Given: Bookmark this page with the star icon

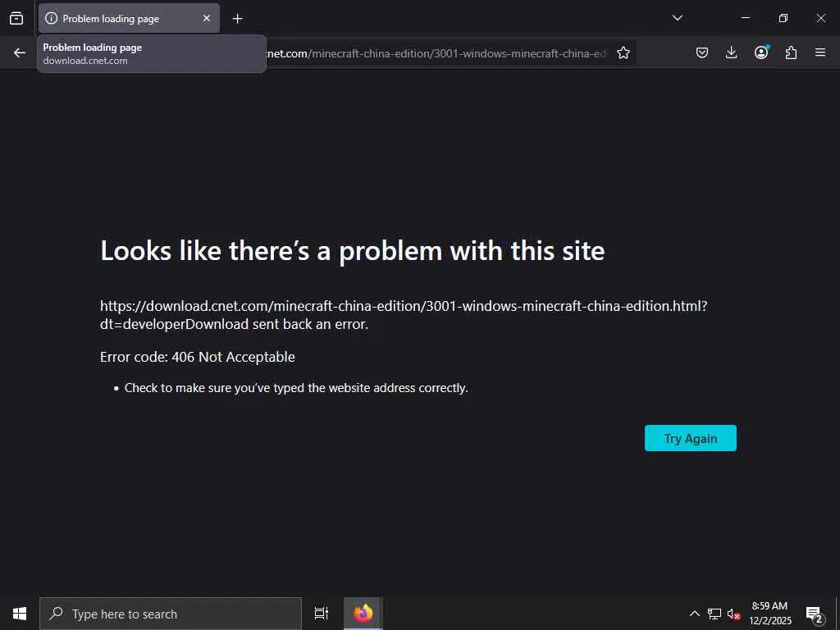Looking at the screenshot, I should [623, 52].
